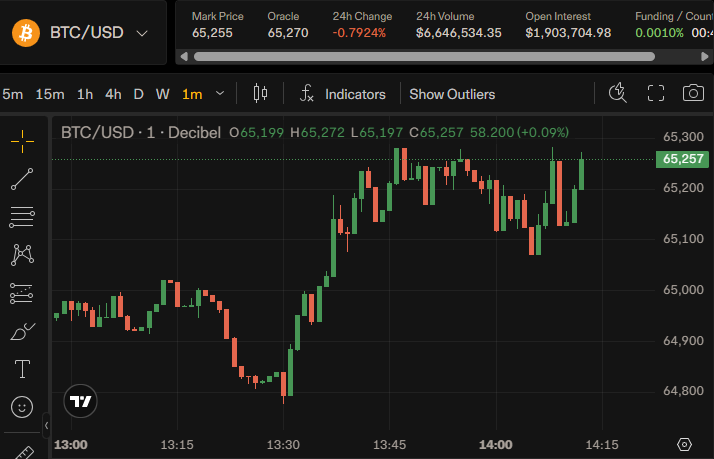Select the text annotation tool
Viewport: 714px width, 459px height.
[x=22, y=369]
